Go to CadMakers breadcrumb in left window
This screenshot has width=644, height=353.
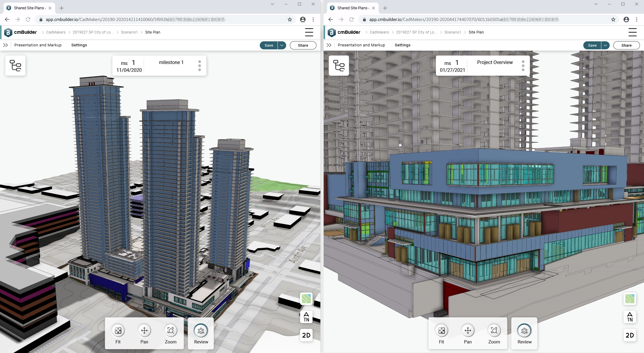tap(56, 32)
